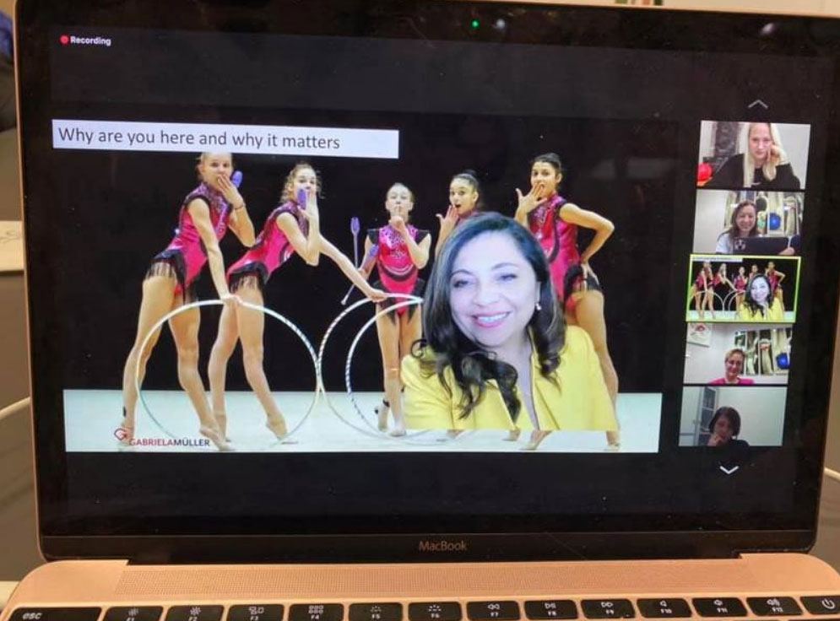Select second thumbnail, woman with laptop
The width and height of the screenshot is (840, 621).
pyautogui.click(x=747, y=222)
